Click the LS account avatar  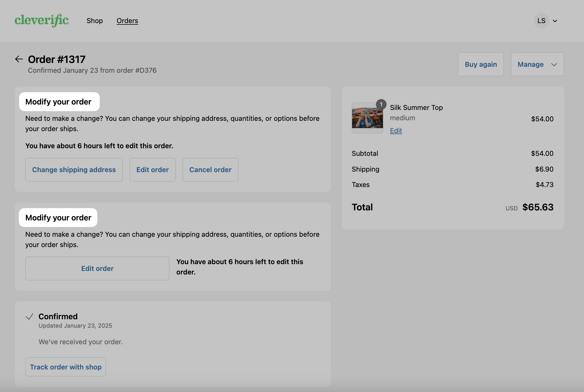(x=541, y=21)
